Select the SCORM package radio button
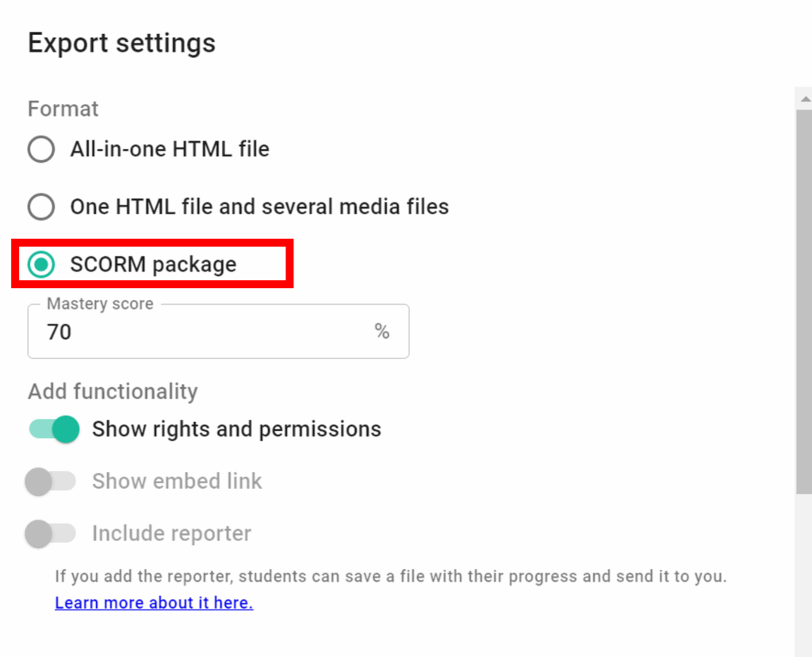812x657 pixels. [x=41, y=264]
